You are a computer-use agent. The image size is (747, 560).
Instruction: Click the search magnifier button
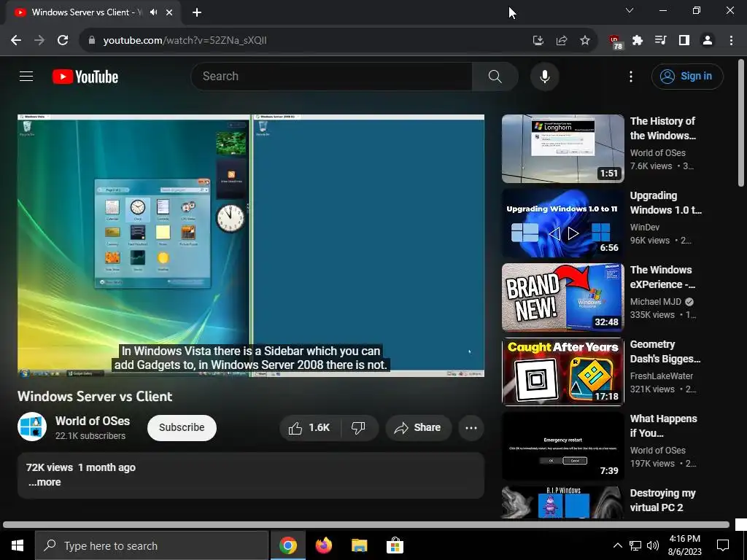(x=495, y=76)
